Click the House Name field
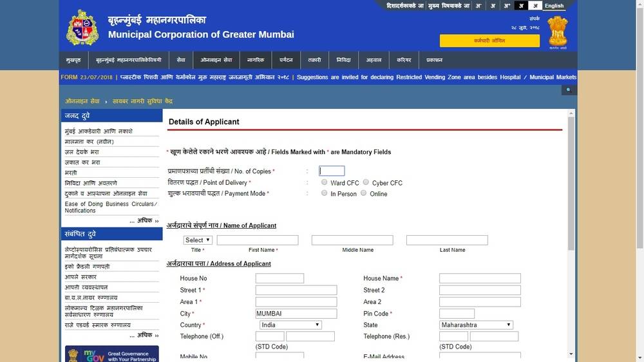The height and width of the screenshot is (362, 644). pos(480,278)
